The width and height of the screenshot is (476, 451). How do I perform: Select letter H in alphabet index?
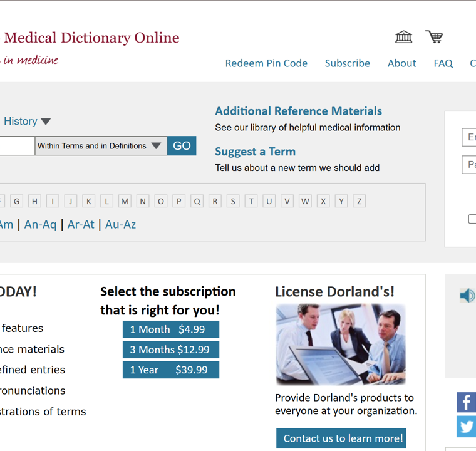pos(34,201)
